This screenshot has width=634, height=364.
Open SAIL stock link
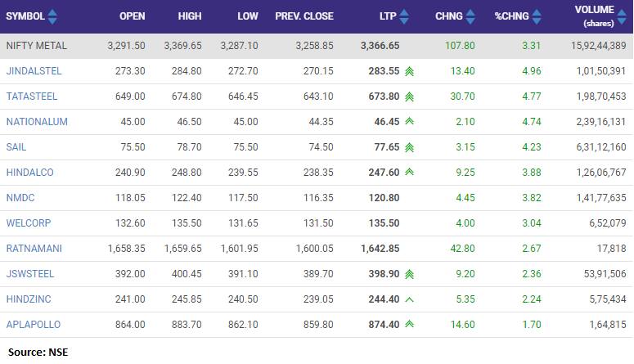(x=16, y=147)
